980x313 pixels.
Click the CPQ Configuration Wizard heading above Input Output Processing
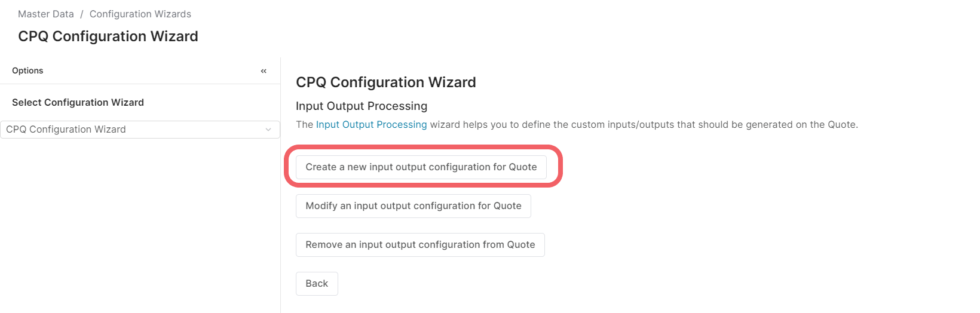pyautogui.click(x=386, y=82)
